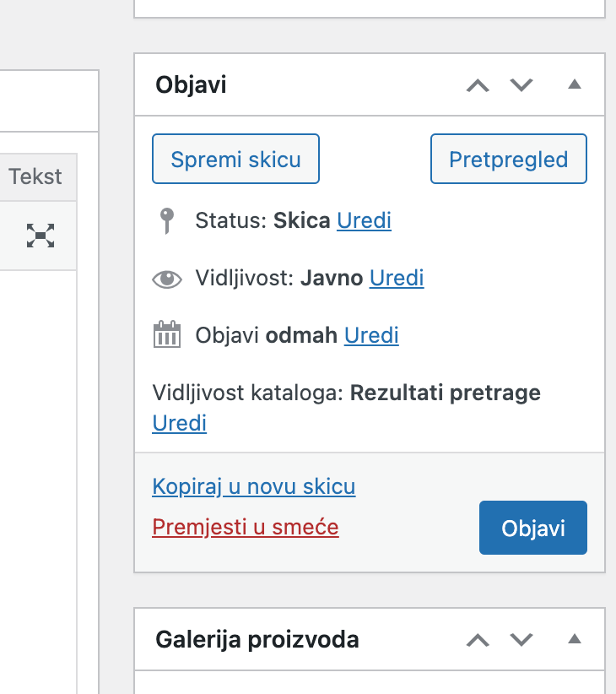Open Kopiraj u novu skicu link
This screenshot has width=616, height=694.
pyautogui.click(x=253, y=486)
